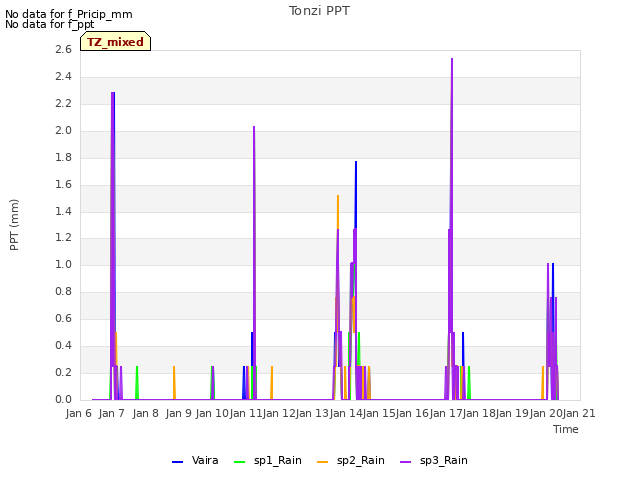
Task: Click the 0.0 y-axis tick label
Action: (63, 399)
